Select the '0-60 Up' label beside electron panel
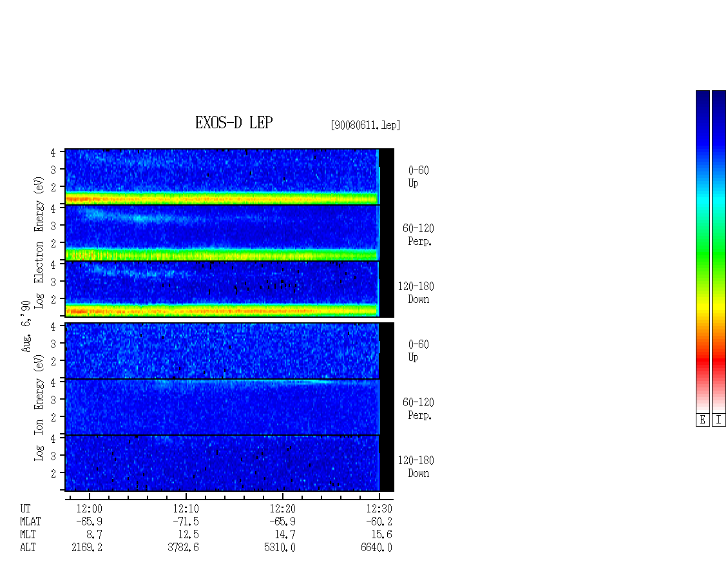Viewport: 728px width, 564px height. coord(418,177)
